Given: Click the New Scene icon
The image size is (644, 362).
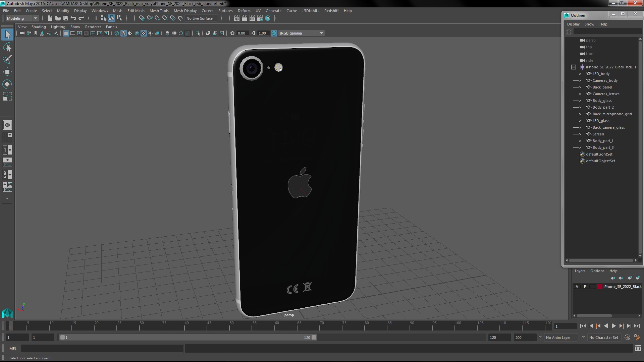Looking at the screenshot, I should pos(50,18).
